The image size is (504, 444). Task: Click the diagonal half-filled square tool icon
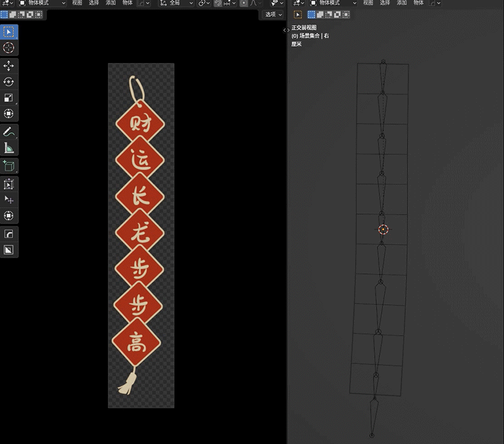[9, 249]
